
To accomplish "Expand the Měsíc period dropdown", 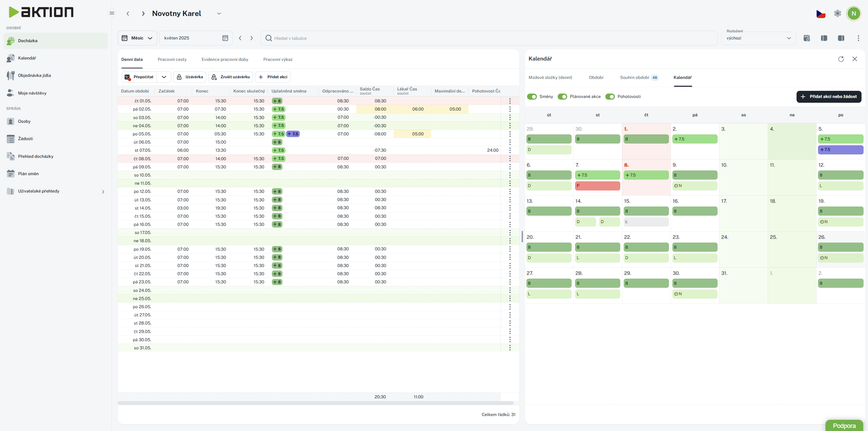I will (x=137, y=38).
